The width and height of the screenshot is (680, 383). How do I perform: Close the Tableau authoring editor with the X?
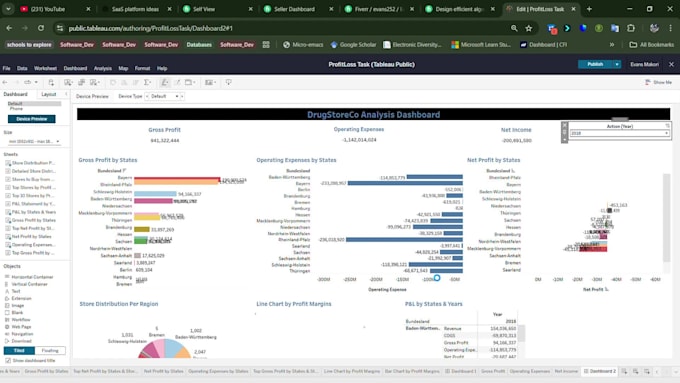[671, 64]
